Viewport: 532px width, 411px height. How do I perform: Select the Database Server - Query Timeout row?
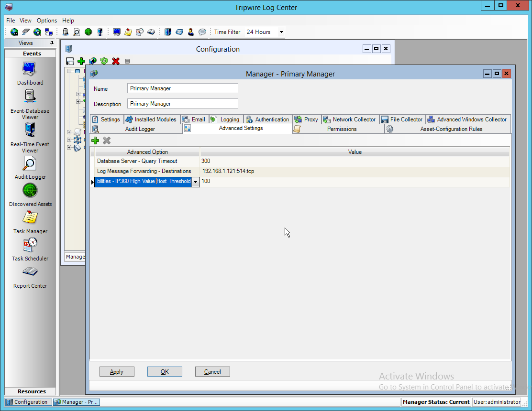(x=300, y=161)
